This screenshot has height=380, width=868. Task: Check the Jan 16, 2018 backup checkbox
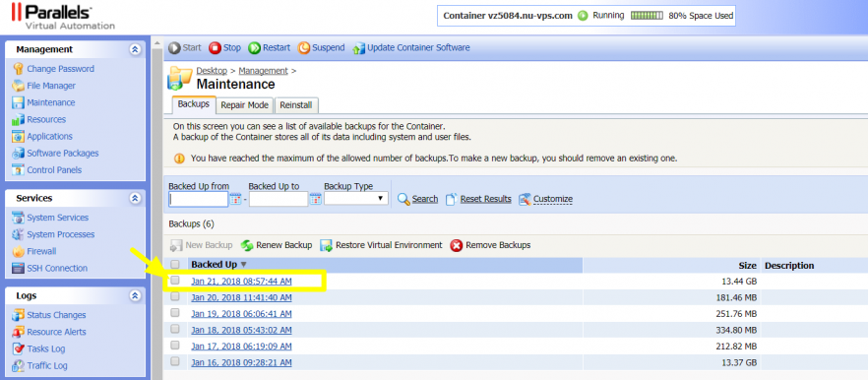(175, 361)
